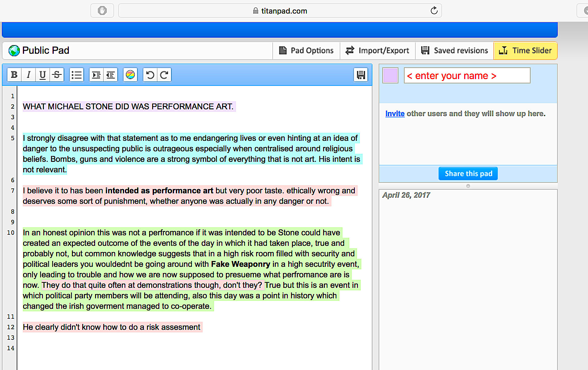Undo the last edit
This screenshot has width=588, height=370.
coord(150,75)
